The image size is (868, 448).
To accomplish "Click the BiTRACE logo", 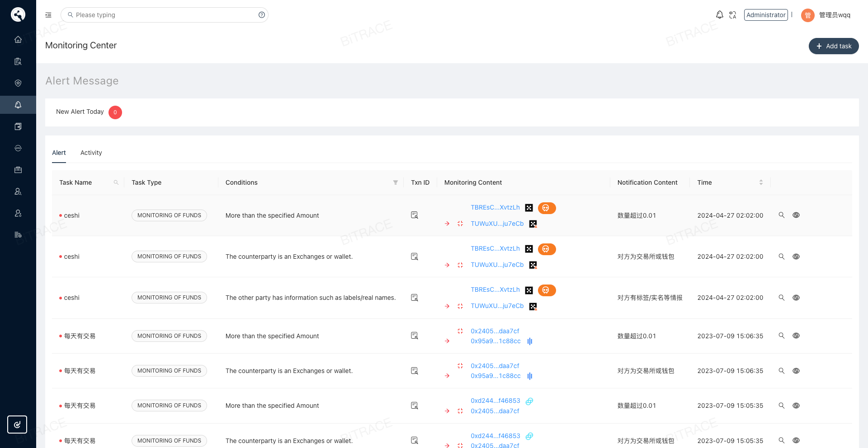I will click(18, 14).
